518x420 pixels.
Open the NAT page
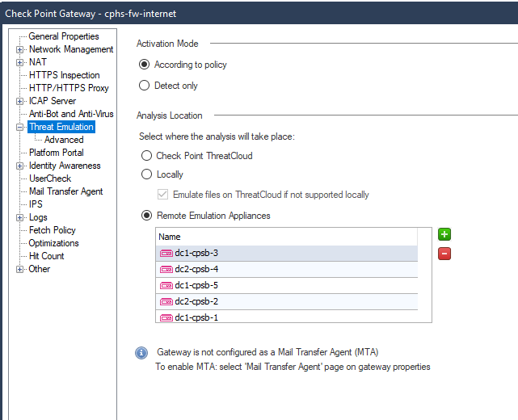tap(38, 62)
